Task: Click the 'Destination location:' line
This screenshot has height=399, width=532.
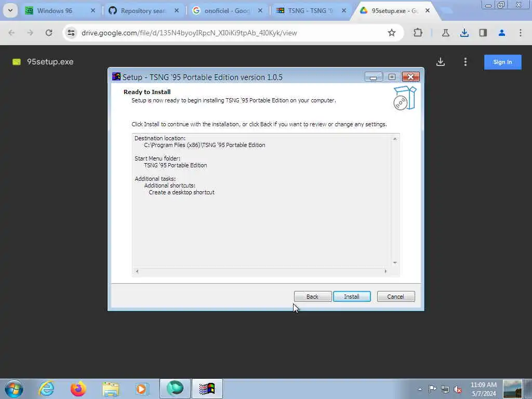Action: pos(160,138)
